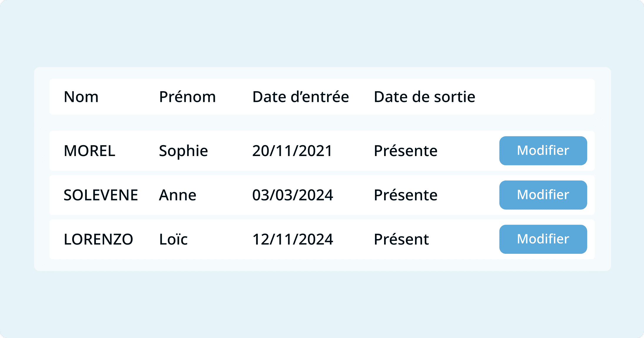Click entry date 12/11/2024
Image resolution: width=644 pixels, height=338 pixels.
(x=293, y=239)
